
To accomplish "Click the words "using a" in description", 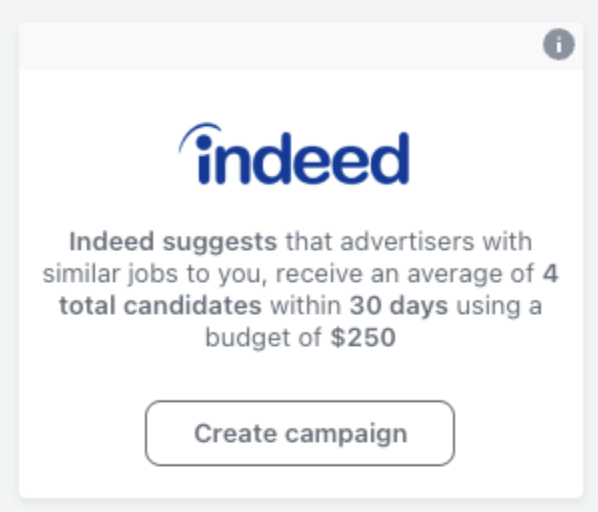I will [499, 307].
